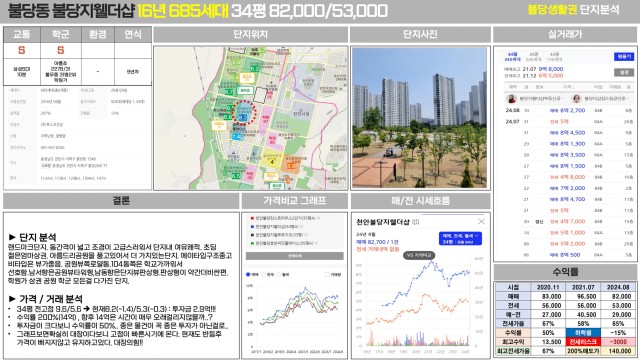Click the gray settings button under blue button
The image size is (640, 361).
point(624,72)
